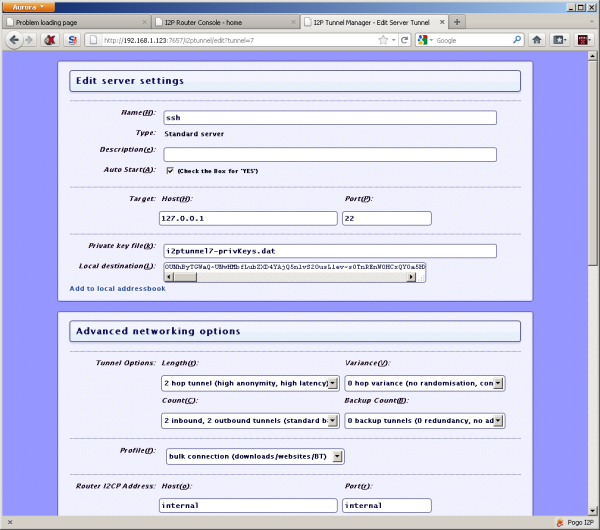Close the I2P Tunnel Manager tab
Image resolution: width=600 pixels, height=530 pixels.
click(442, 22)
